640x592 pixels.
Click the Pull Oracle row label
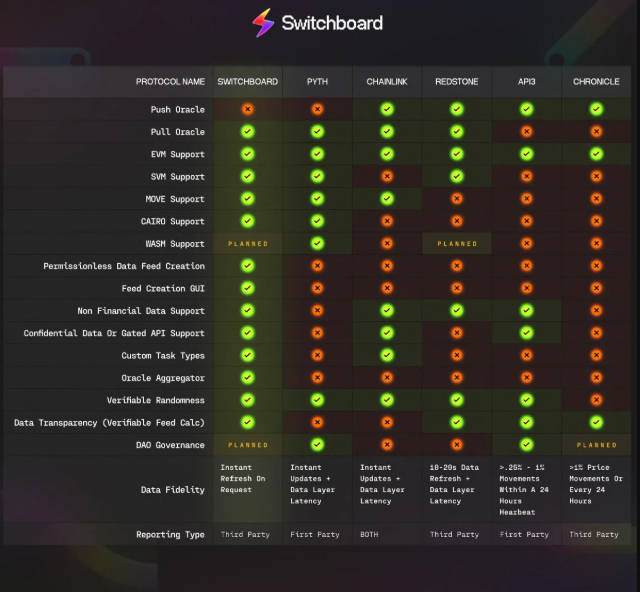click(178, 132)
